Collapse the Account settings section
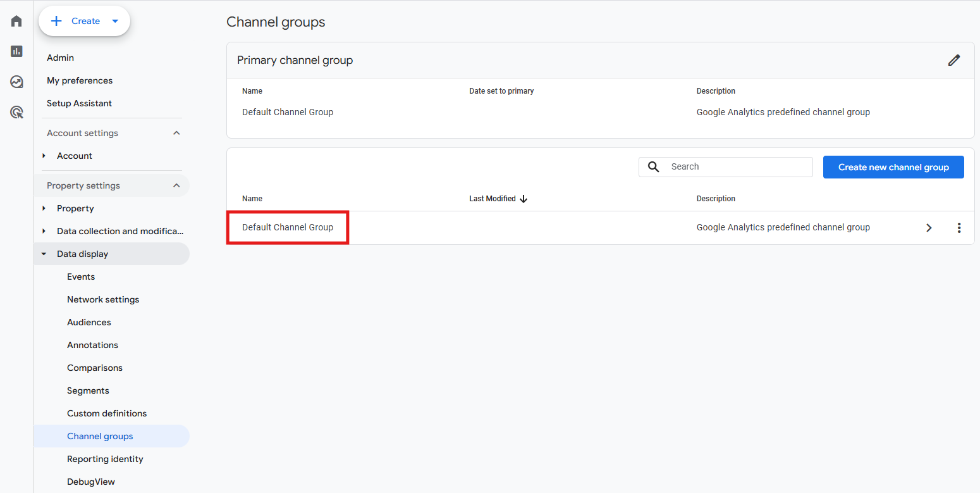Screen dimensions: 980x493 pyautogui.click(x=176, y=133)
